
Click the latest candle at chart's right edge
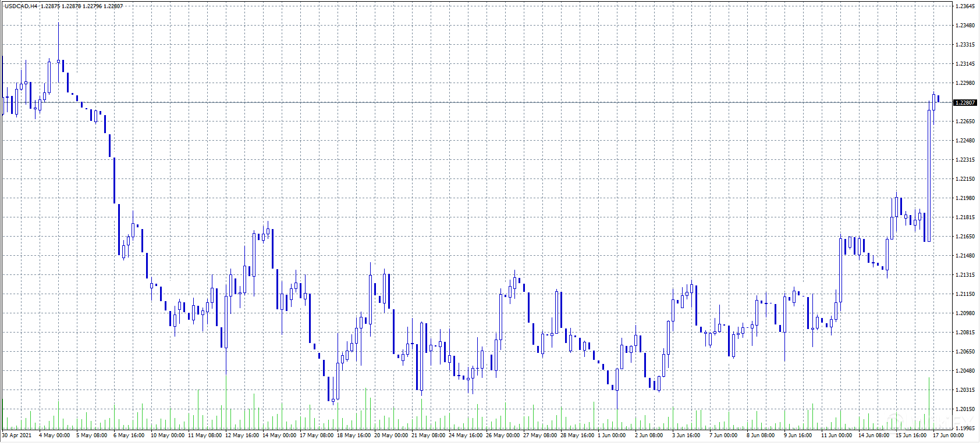click(938, 99)
